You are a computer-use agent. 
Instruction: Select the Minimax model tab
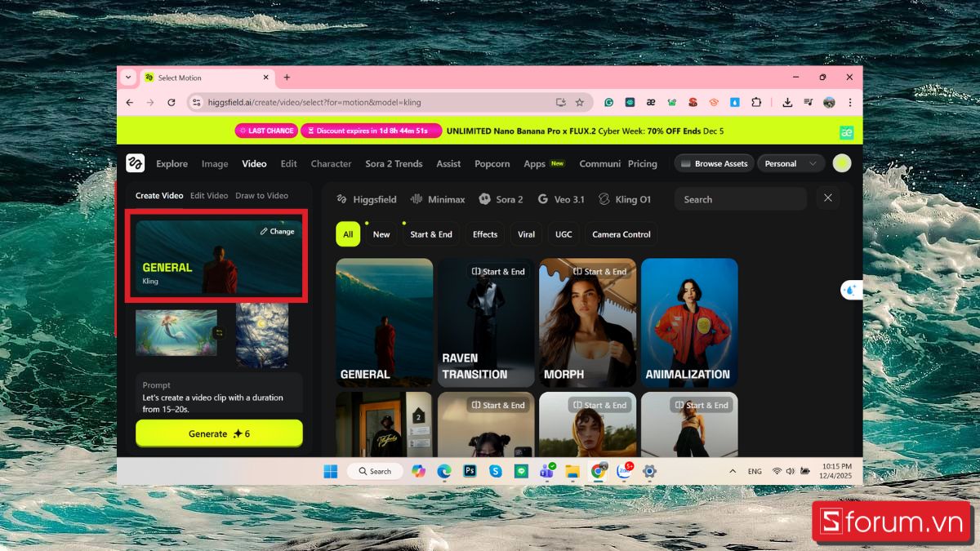pos(438,199)
